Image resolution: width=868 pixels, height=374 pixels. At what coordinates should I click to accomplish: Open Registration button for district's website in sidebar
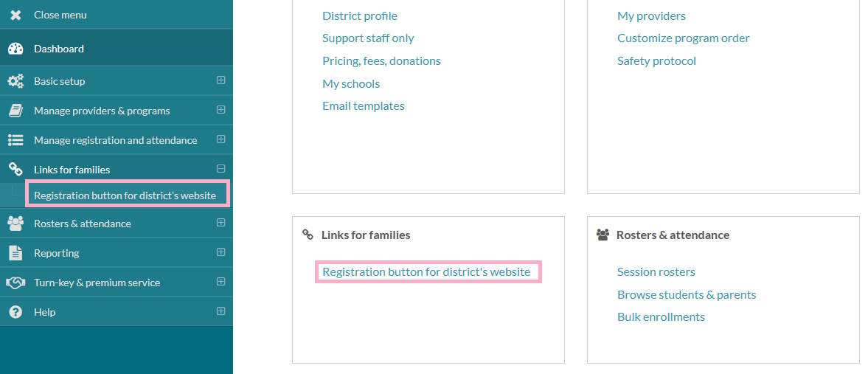tap(125, 195)
